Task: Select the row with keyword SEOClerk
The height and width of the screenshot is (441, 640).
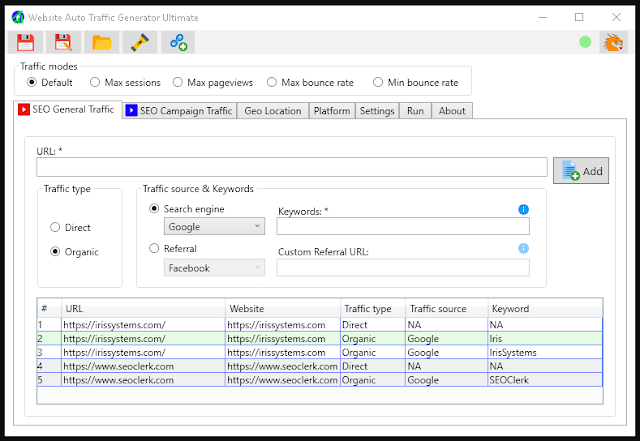Action: click(320, 380)
